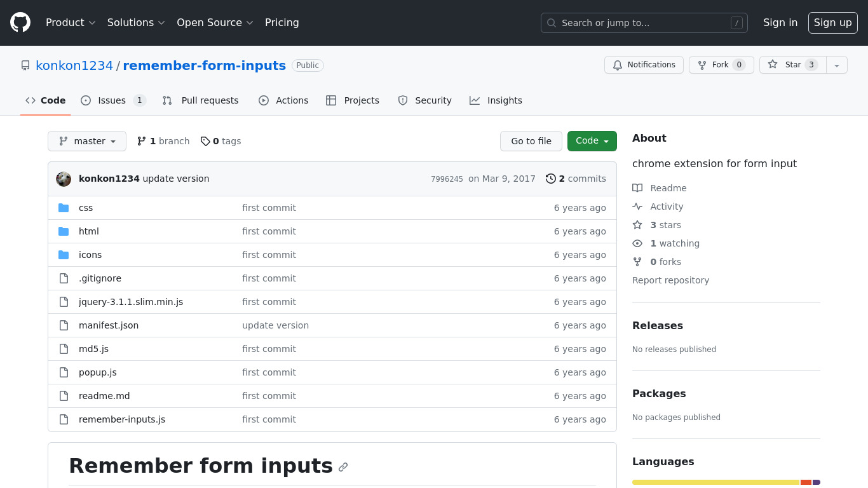
Task: Click the tags icon
Action: click(x=205, y=141)
